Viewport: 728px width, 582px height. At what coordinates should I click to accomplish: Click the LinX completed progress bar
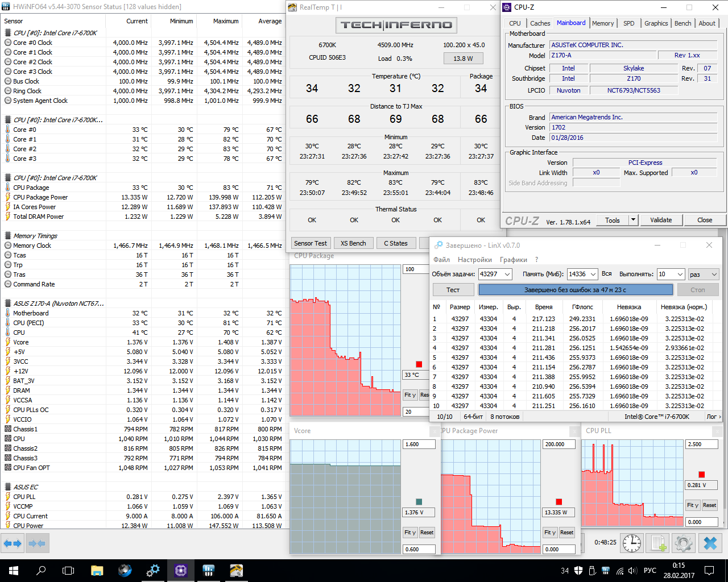(576, 290)
